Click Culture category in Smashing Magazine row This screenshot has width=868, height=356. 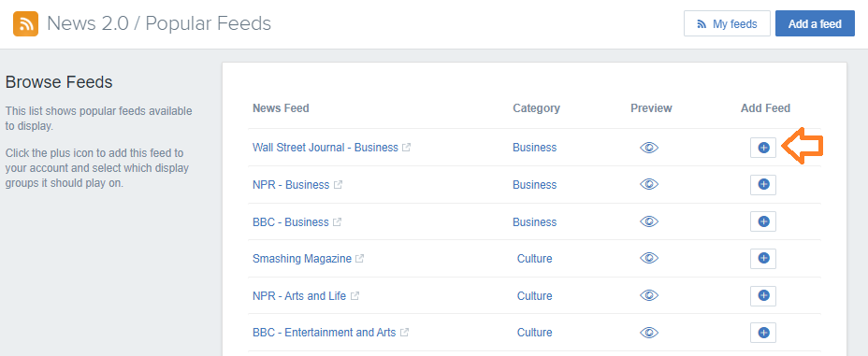click(x=534, y=258)
